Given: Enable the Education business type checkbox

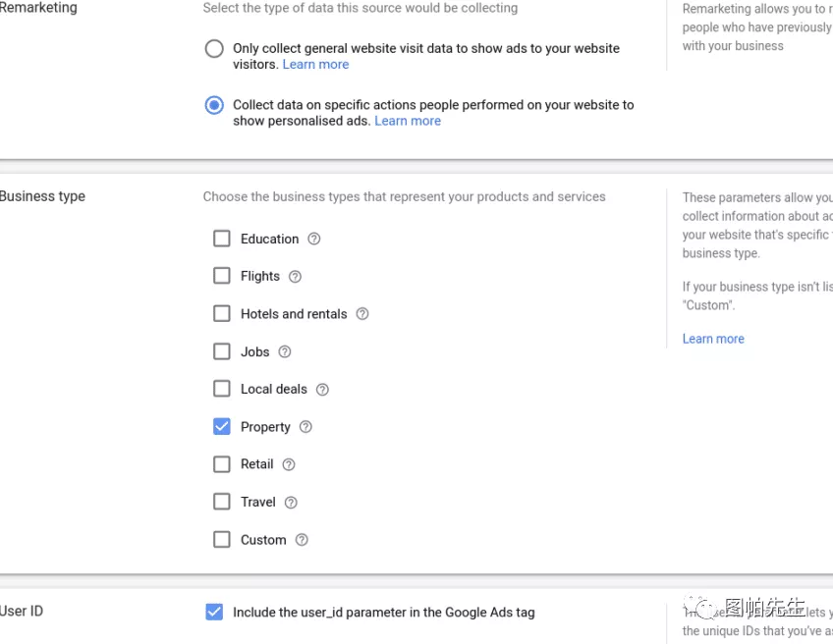Looking at the screenshot, I should pyautogui.click(x=222, y=239).
